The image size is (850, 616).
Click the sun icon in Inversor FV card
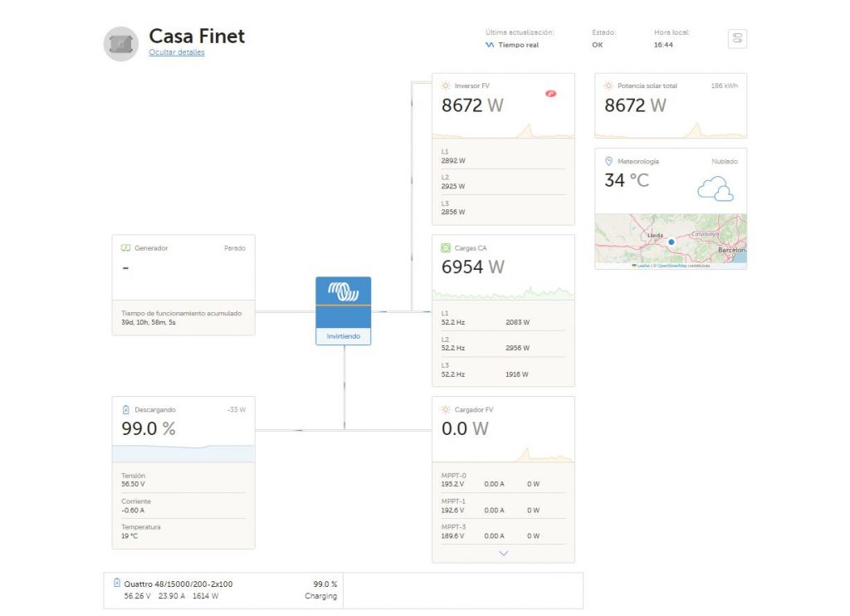446,86
